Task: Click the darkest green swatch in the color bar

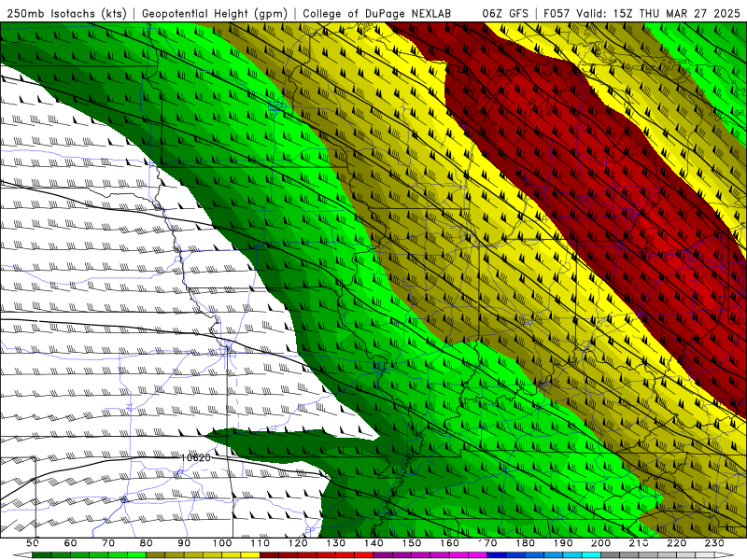Action: point(42,554)
